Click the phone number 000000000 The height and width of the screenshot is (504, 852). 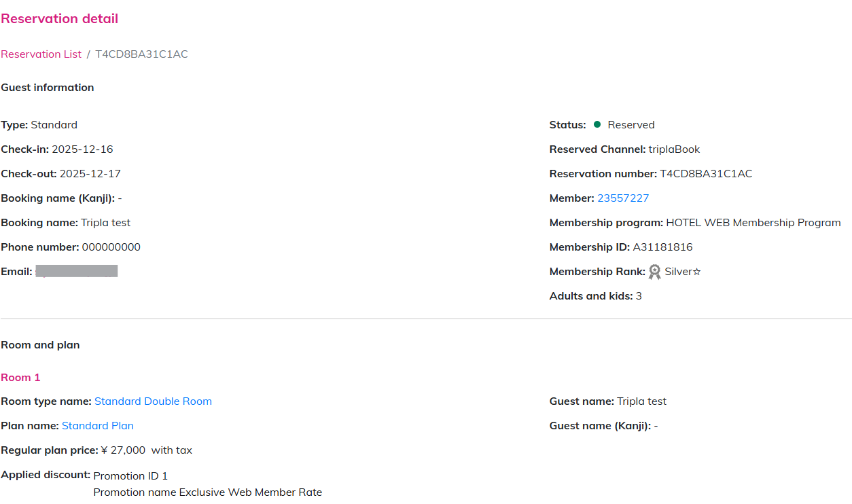[111, 247]
